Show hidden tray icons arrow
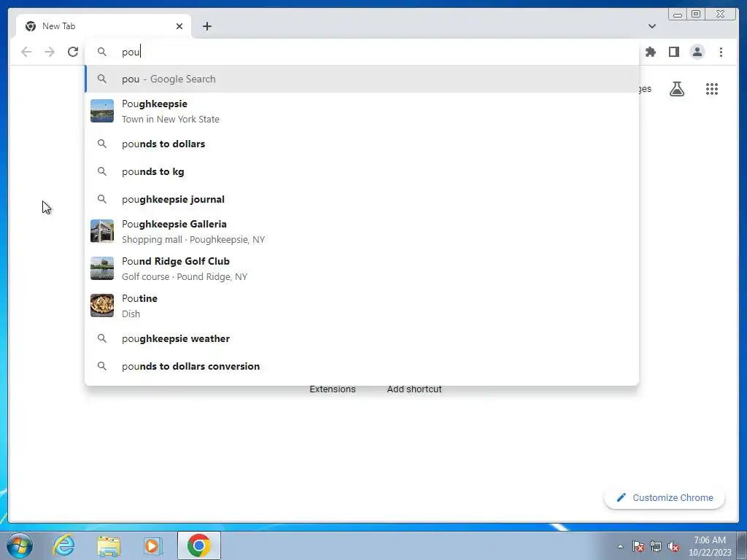Image resolution: width=747 pixels, height=560 pixels. [620, 546]
